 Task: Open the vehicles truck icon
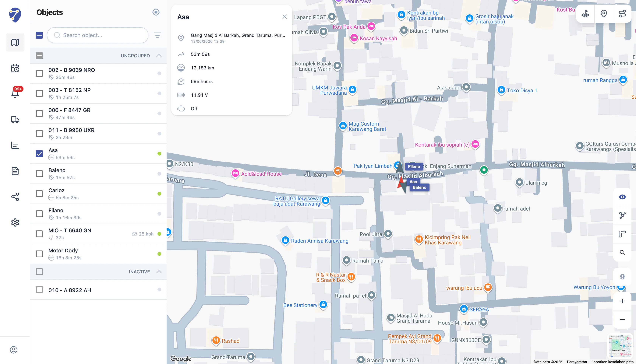coord(15,120)
